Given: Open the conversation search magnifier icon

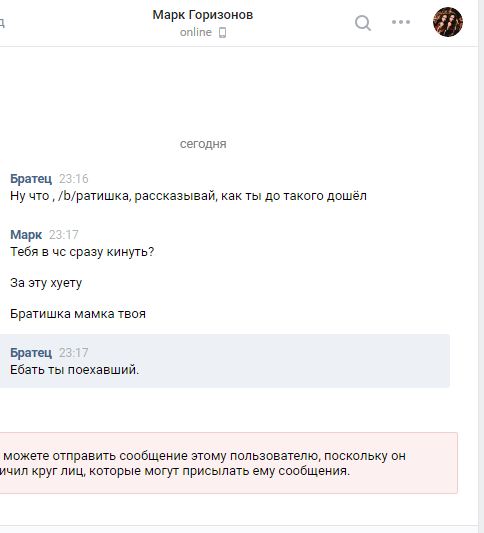Looking at the screenshot, I should point(363,23).
